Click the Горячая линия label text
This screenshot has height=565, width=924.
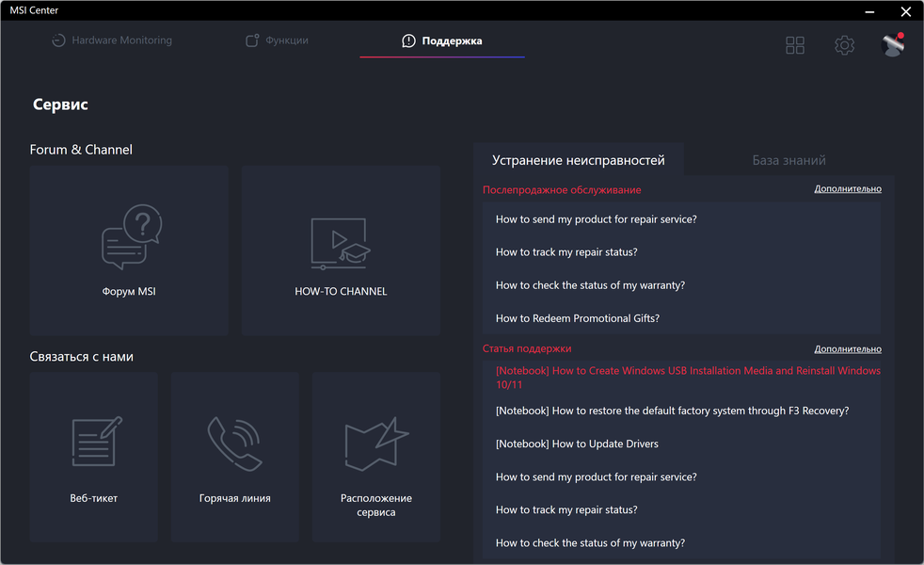234,498
